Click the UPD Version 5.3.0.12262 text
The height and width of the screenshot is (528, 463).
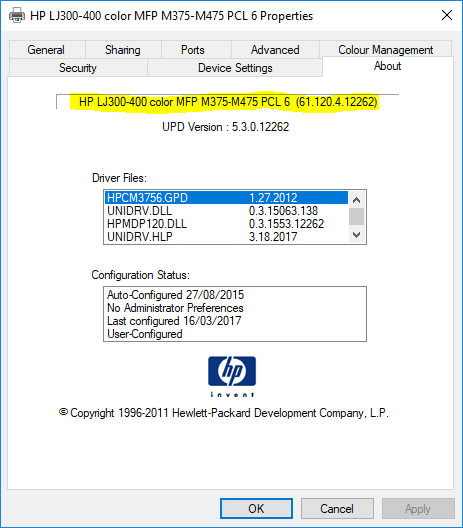tap(226, 127)
